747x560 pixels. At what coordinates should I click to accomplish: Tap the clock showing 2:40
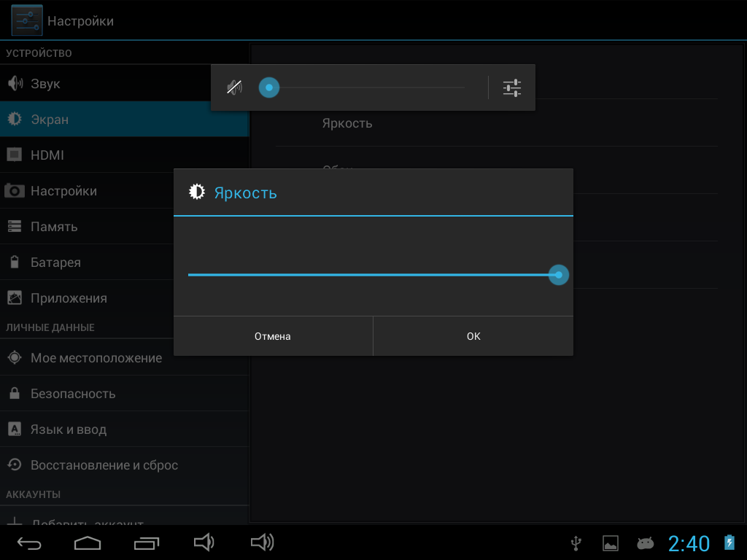689,543
